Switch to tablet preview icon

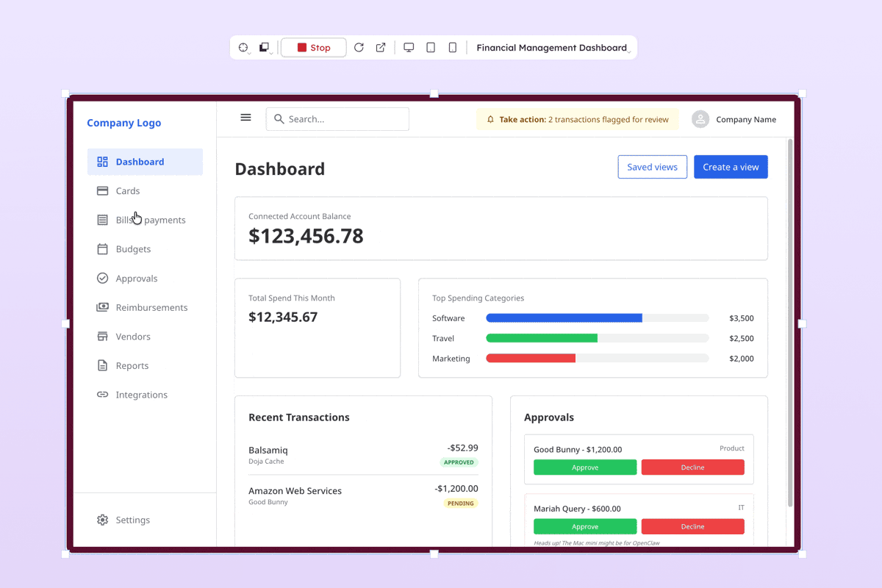(431, 48)
